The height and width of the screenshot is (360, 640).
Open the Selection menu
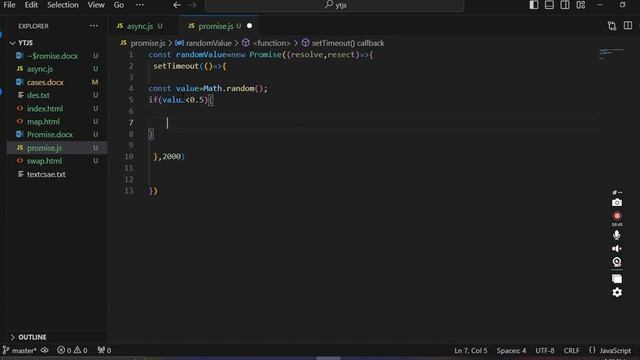(63, 5)
